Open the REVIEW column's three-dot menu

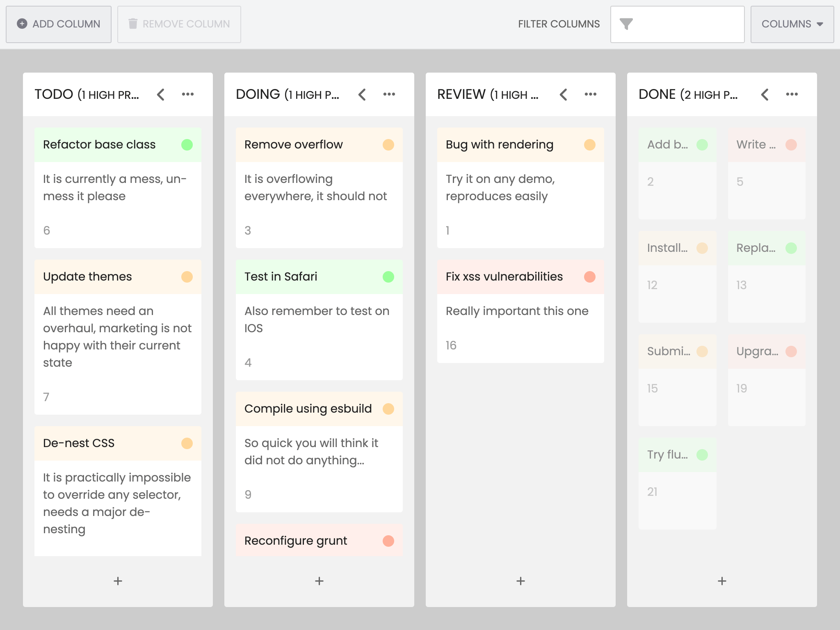[591, 94]
